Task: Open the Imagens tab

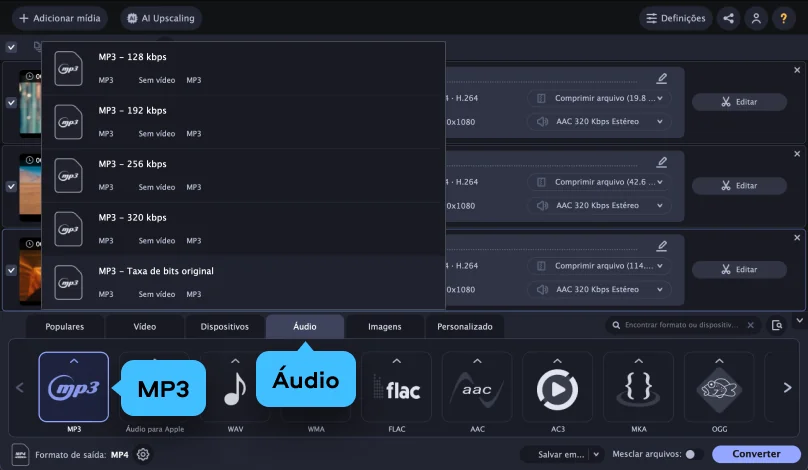Action: [385, 327]
